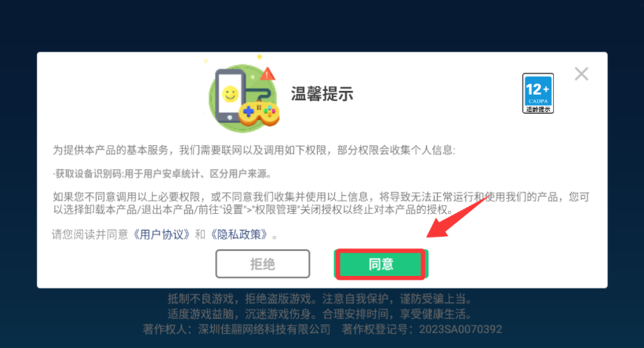Click the red arrow pointing to 同意
The height and width of the screenshot is (348, 644).
click(457, 216)
